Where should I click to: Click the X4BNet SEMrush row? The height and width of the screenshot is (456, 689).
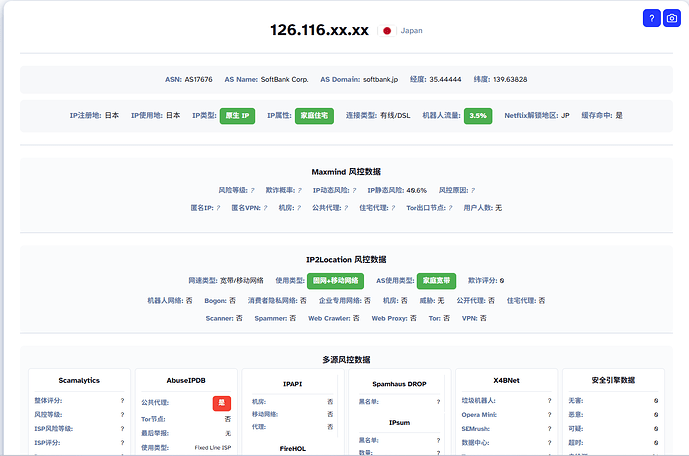pos(506,429)
